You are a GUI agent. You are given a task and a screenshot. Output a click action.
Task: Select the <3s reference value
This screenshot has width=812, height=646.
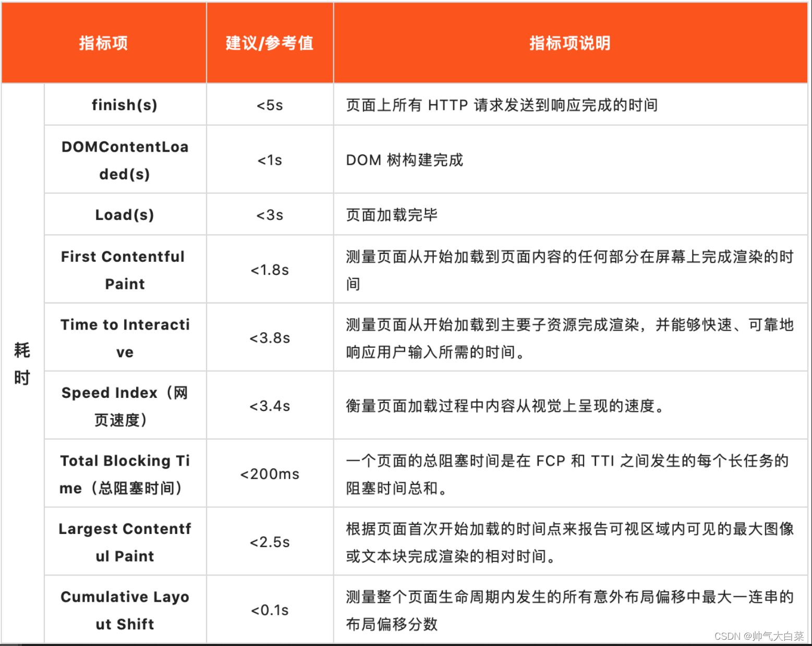click(270, 215)
